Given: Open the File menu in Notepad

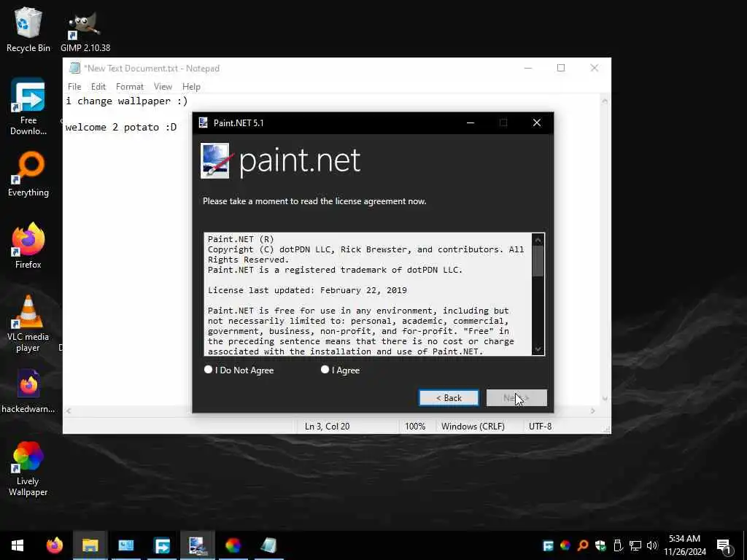Looking at the screenshot, I should click(74, 87).
